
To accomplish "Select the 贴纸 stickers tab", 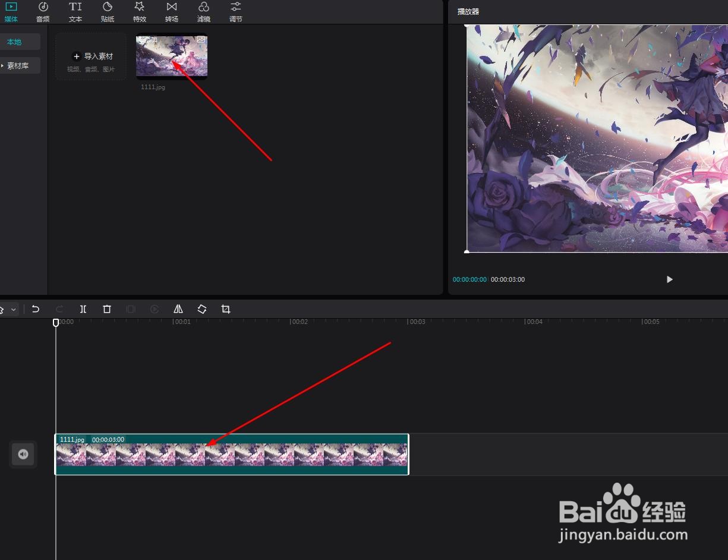I will (x=107, y=12).
